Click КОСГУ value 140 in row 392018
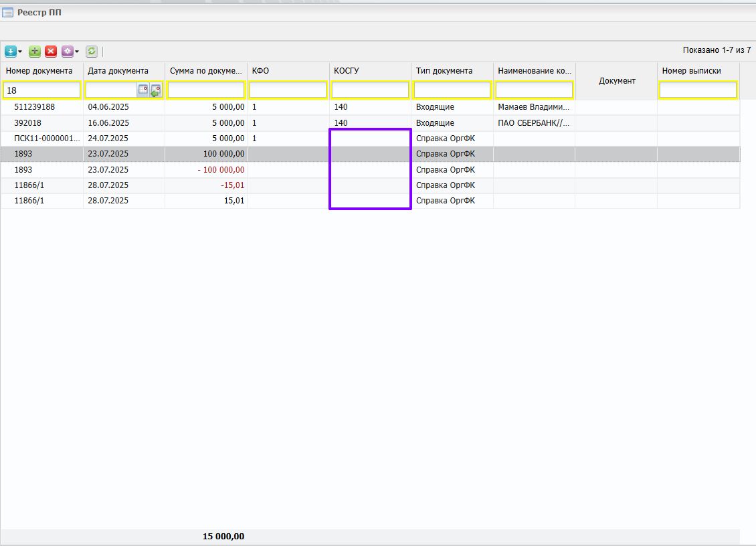Viewport: 756px width, 546px height. coord(341,123)
